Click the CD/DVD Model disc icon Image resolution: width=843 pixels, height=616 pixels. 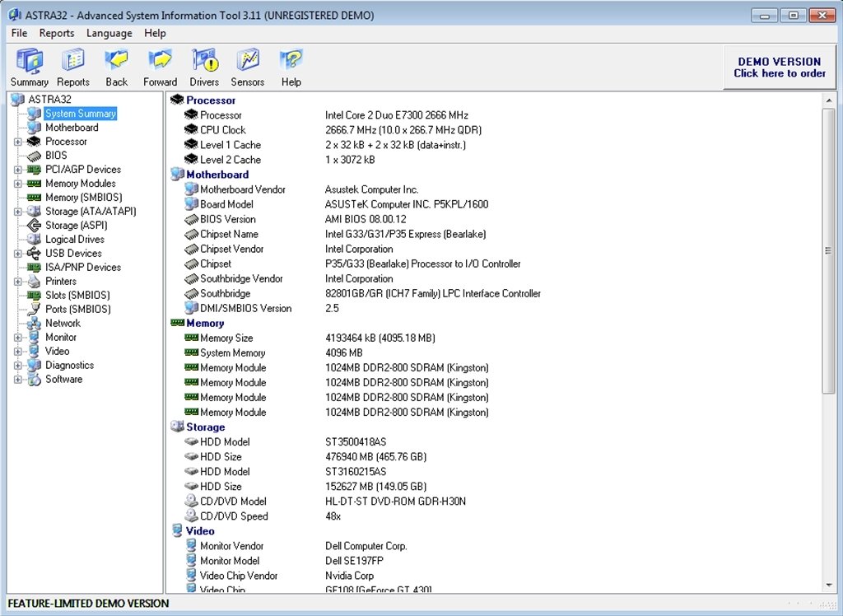point(191,501)
